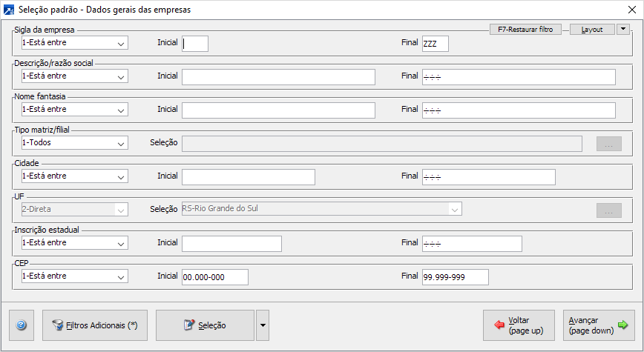Advance with Avançar green arrow button
Viewport: 644px width, 352px height.
pos(599,325)
